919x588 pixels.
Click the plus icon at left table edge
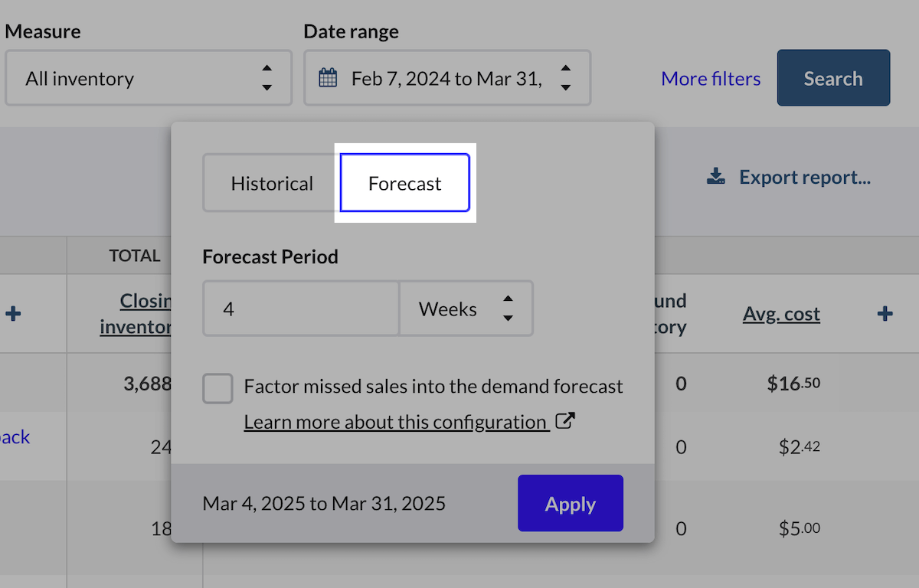(13, 314)
